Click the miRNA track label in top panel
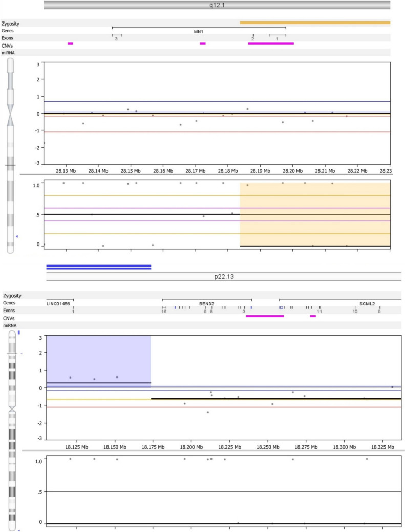The height and width of the screenshot is (532, 405). pos(8,53)
